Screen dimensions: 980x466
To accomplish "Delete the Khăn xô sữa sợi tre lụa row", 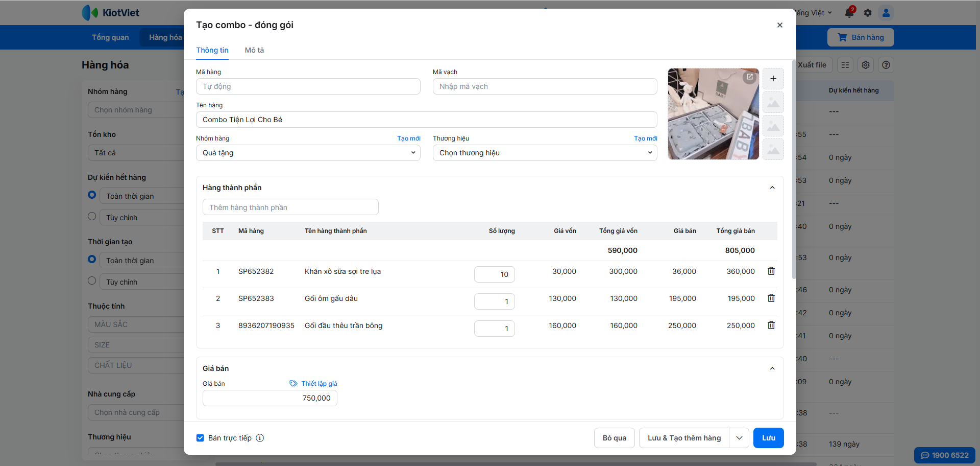I will [x=771, y=271].
